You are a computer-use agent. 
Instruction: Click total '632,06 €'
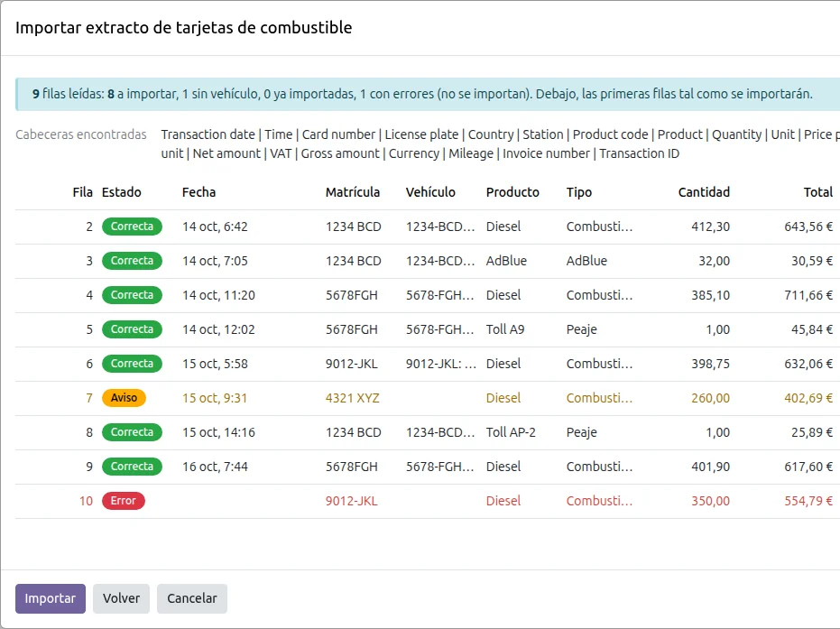[x=808, y=364]
